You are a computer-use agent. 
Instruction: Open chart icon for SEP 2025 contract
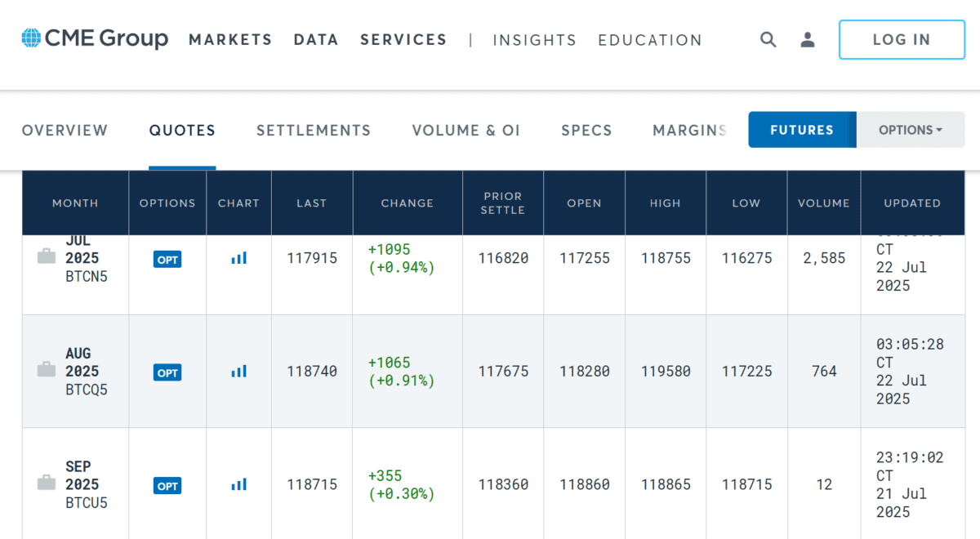[x=238, y=485]
